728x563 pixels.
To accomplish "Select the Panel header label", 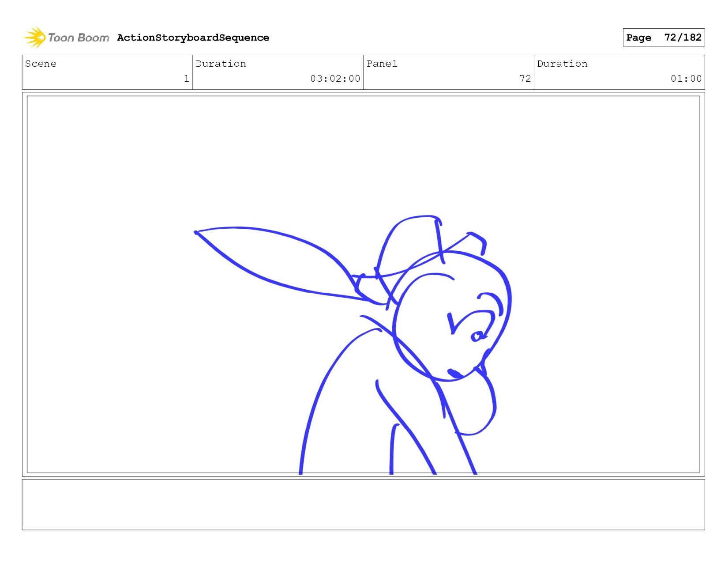I will 382,64.
